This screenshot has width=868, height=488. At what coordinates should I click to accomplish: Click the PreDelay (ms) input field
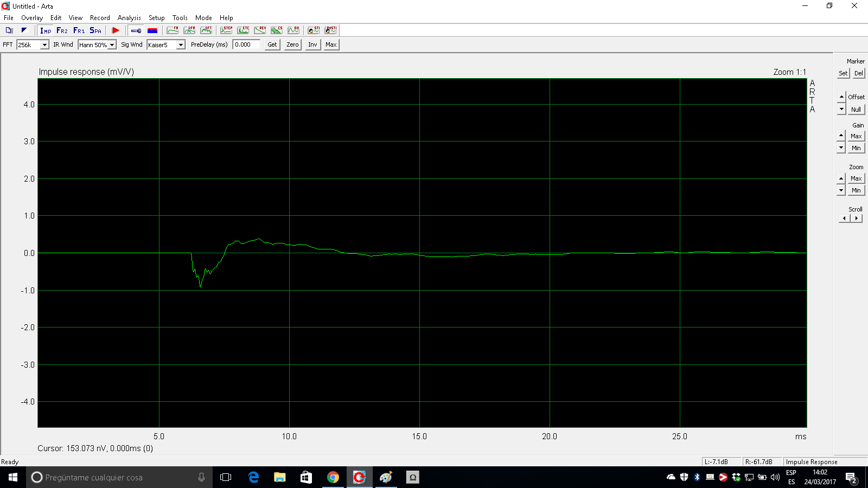tap(246, 44)
